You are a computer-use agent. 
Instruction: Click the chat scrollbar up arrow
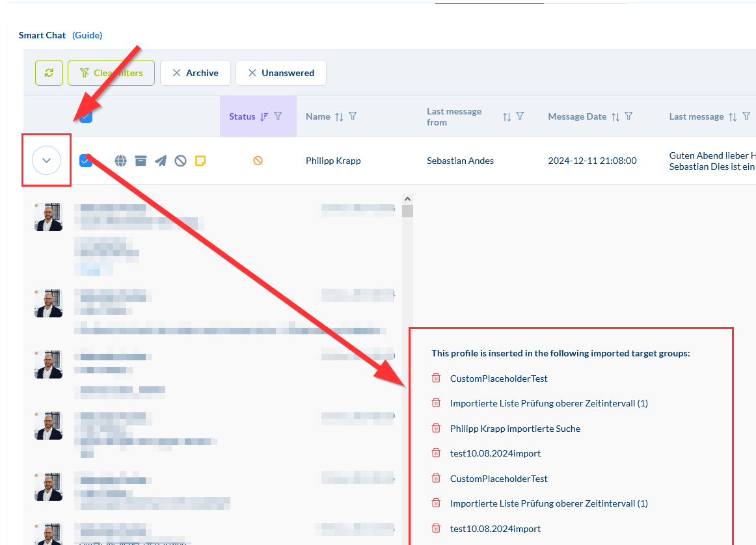[x=407, y=199]
